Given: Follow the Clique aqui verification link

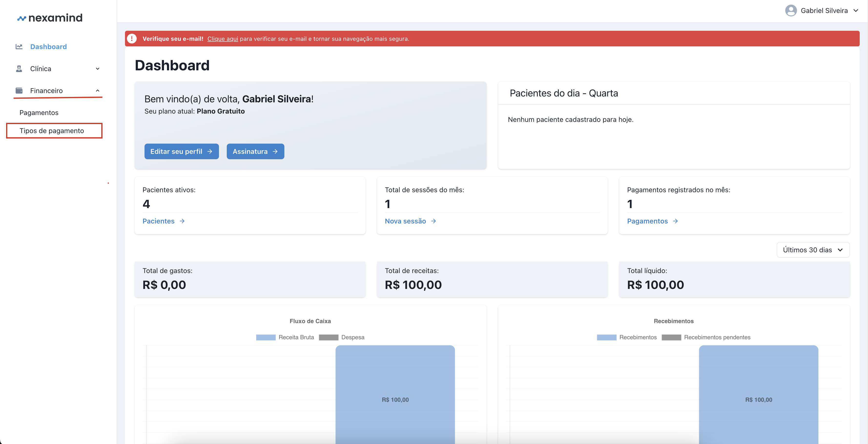Looking at the screenshot, I should coord(223,39).
